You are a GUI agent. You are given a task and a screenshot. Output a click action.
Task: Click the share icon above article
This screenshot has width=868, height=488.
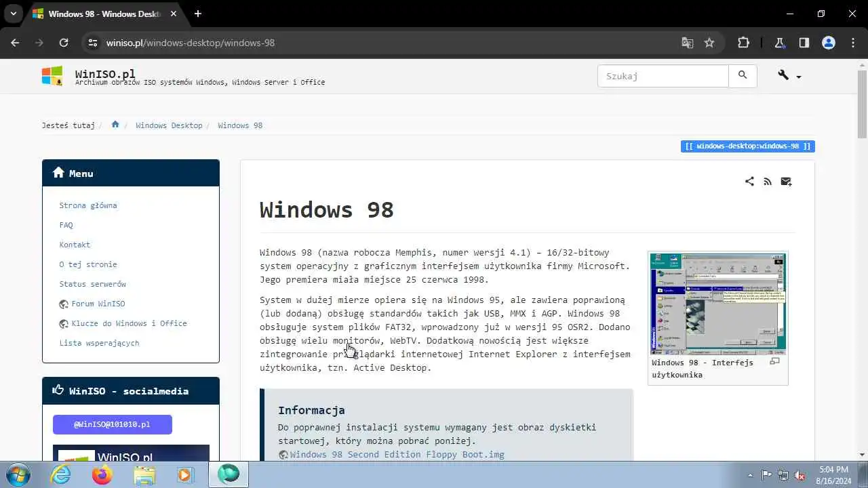[749, 182]
